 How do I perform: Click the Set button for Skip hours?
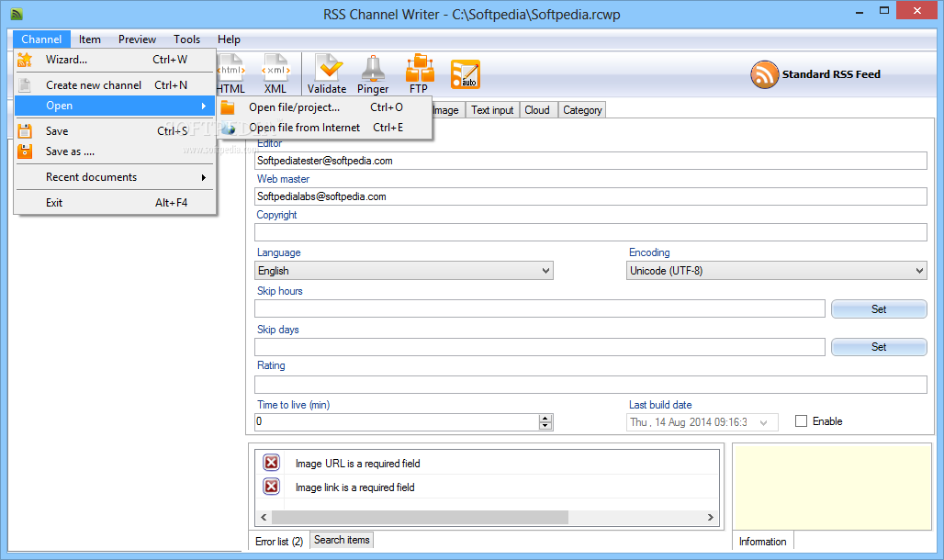click(879, 308)
